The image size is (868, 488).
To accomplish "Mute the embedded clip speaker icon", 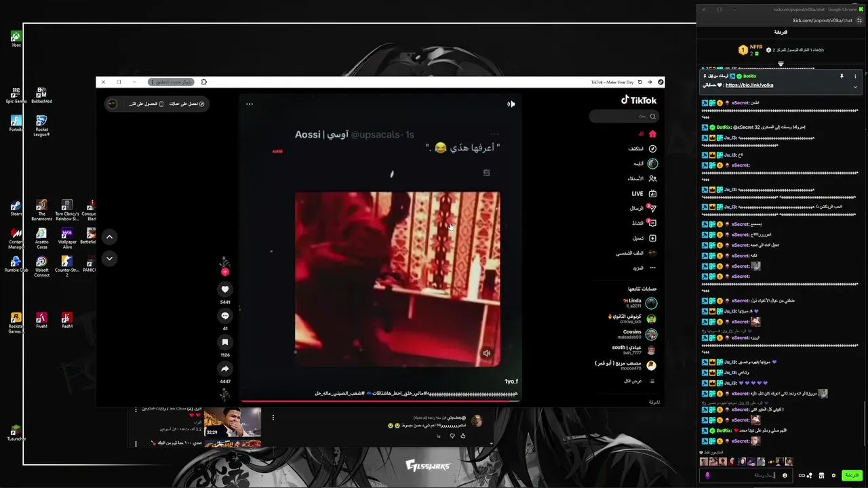I will pos(486,353).
